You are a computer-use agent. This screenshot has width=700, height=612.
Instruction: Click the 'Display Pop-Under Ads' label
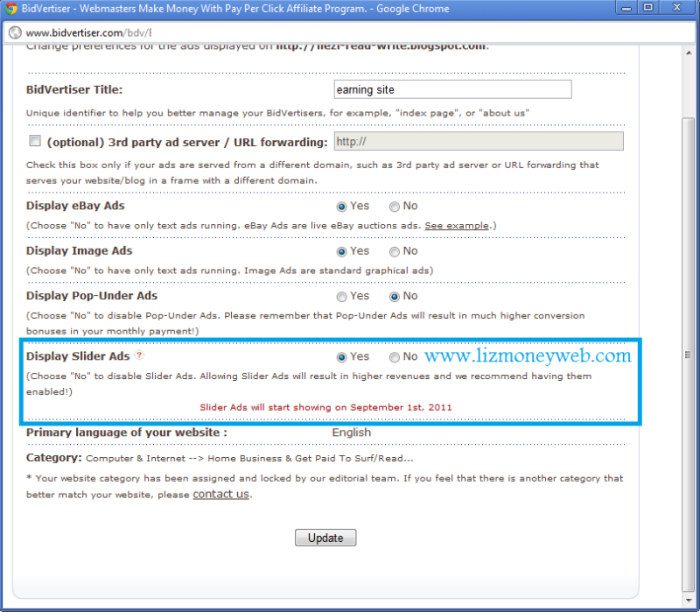(92, 296)
